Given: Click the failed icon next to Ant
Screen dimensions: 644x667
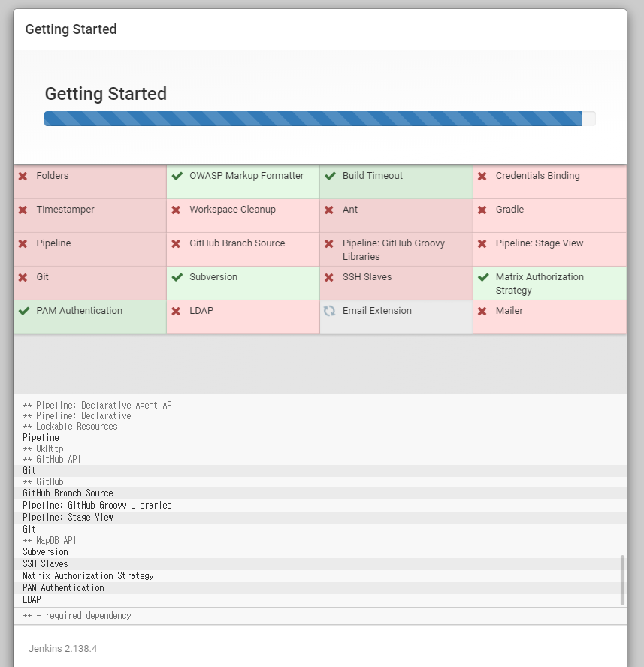Looking at the screenshot, I should coord(329,210).
